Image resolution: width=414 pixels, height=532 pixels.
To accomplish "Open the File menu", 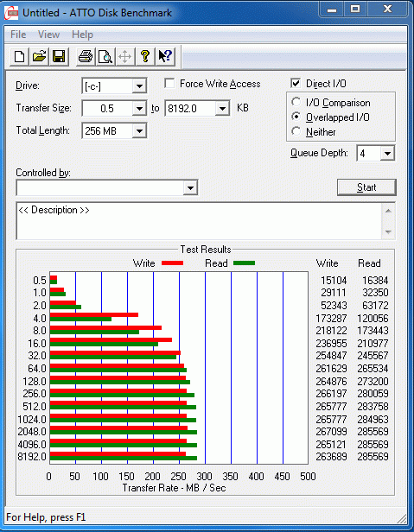I will (18, 35).
